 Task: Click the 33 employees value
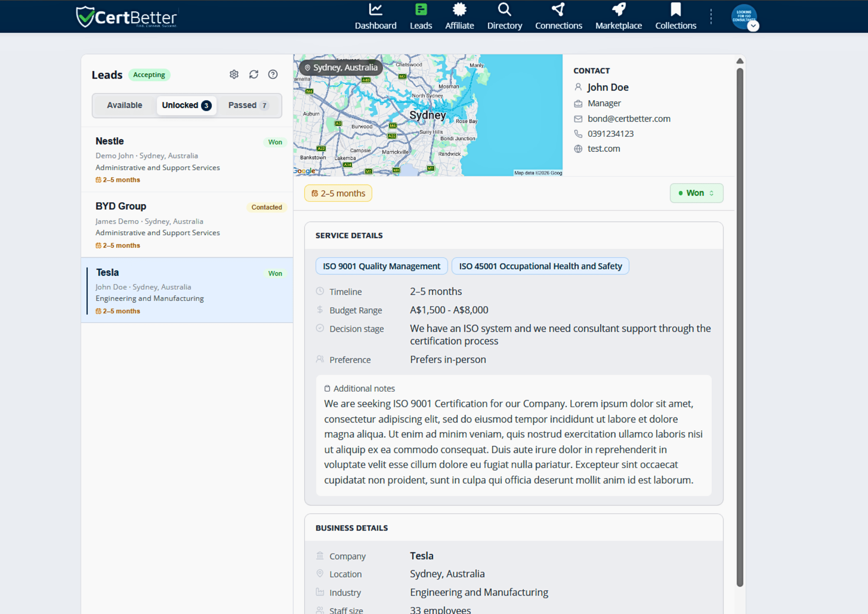[x=440, y=610]
